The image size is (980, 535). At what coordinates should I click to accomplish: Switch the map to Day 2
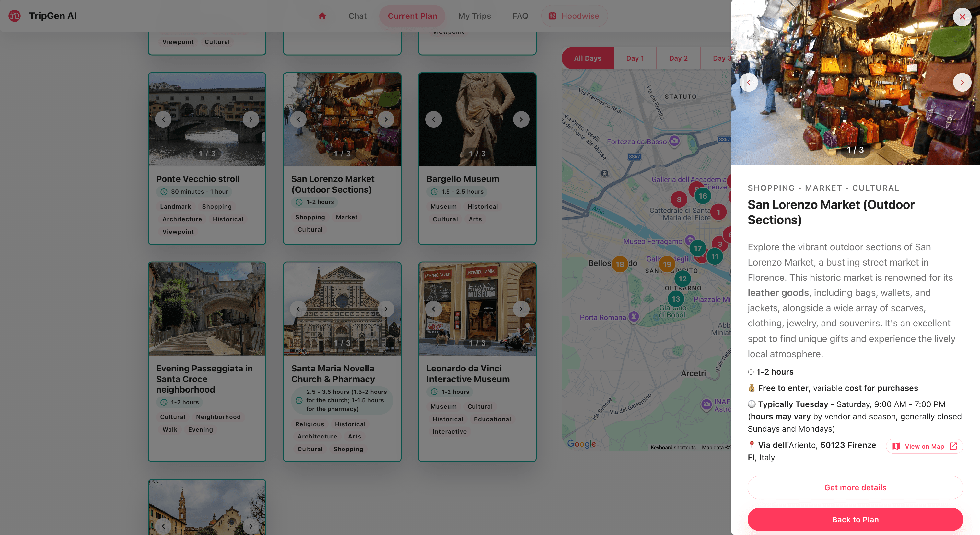(x=678, y=58)
